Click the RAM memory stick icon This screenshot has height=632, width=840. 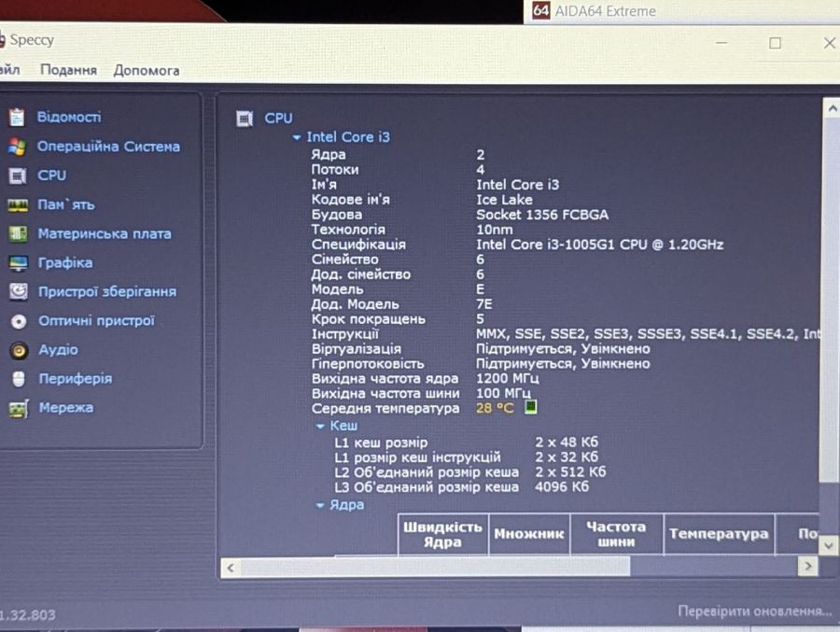18,204
